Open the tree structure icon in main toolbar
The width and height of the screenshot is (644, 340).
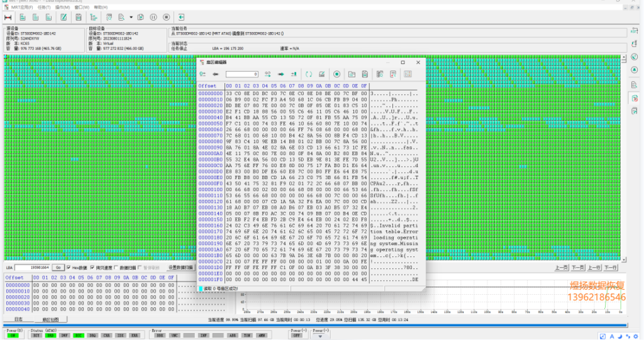[x=94, y=17]
